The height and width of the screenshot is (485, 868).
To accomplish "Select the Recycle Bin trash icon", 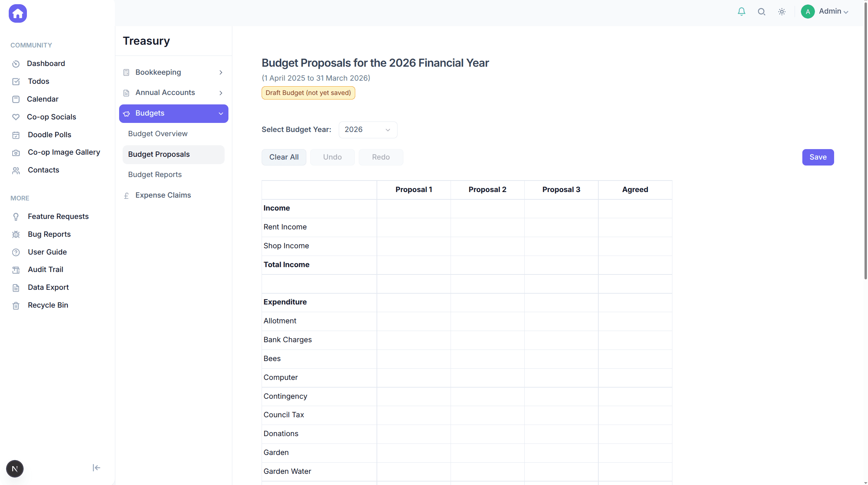I will tap(16, 306).
